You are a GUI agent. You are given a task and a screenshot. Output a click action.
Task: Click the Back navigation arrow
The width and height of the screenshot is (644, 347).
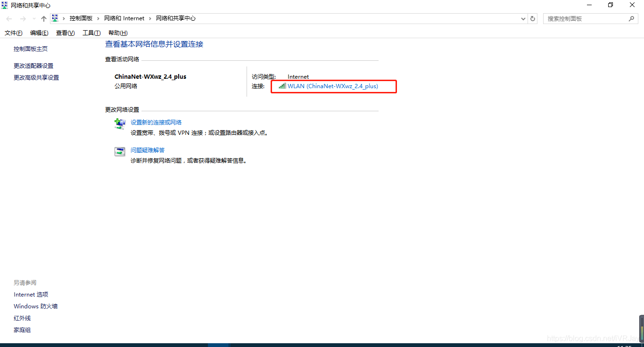click(9, 18)
